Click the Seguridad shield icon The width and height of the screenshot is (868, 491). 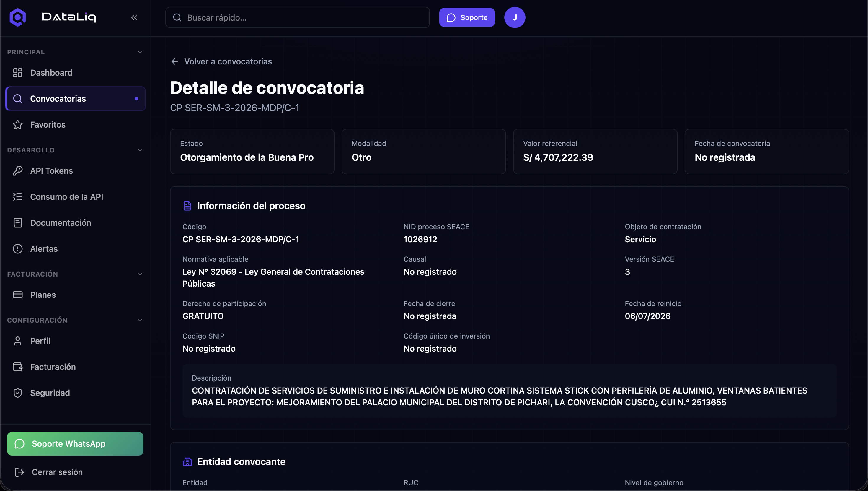point(17,393)
